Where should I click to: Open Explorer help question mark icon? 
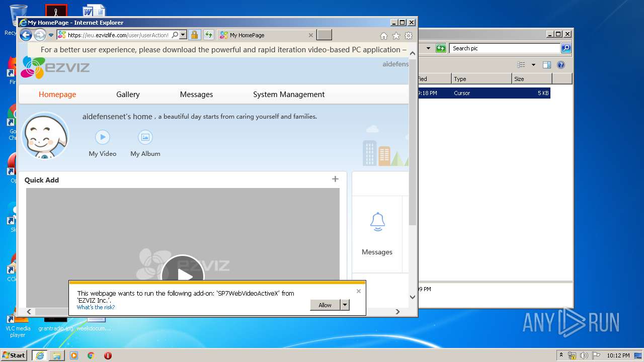[x=561, y=65]
